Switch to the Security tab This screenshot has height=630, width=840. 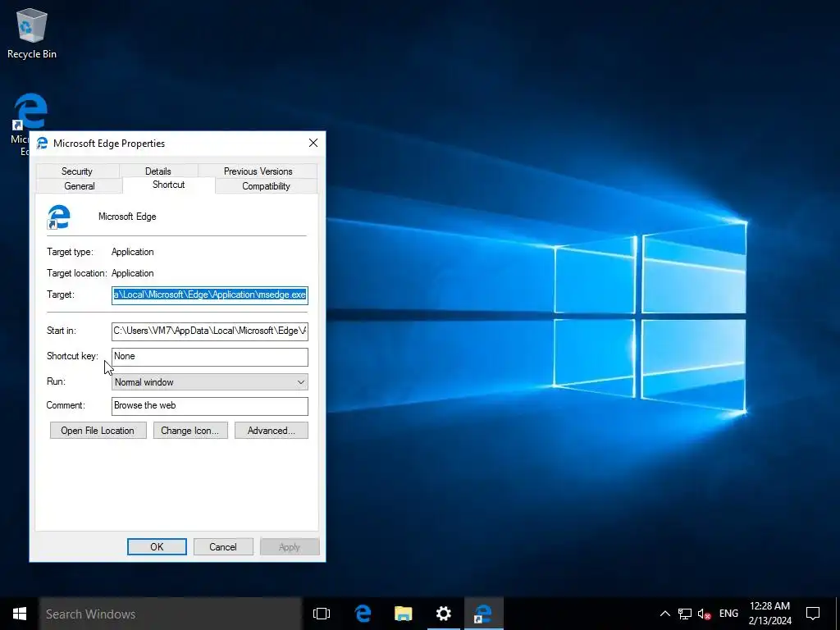[x=76, y=171]
